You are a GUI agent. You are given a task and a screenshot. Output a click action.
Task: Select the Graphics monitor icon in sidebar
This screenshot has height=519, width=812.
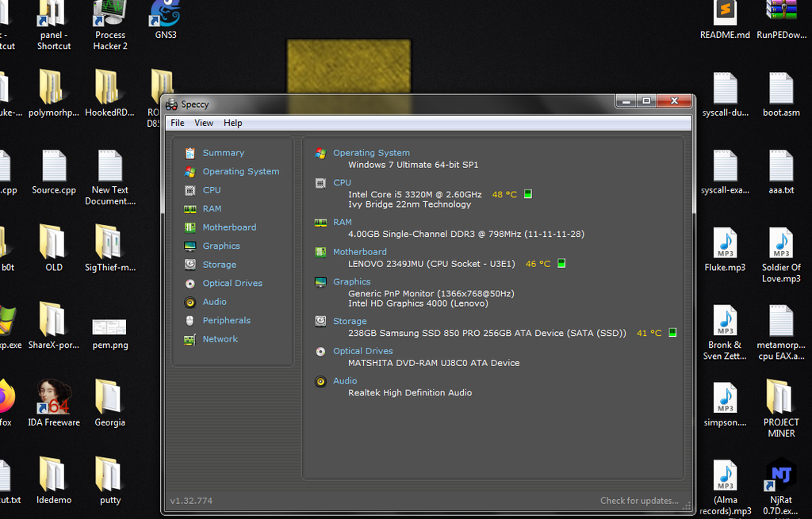(x=190, y=246)
